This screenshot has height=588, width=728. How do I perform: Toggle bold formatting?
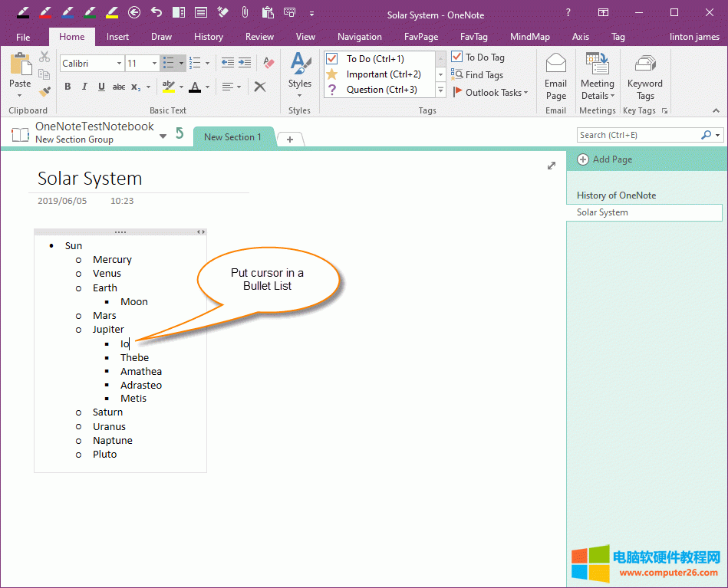[67, 86]
